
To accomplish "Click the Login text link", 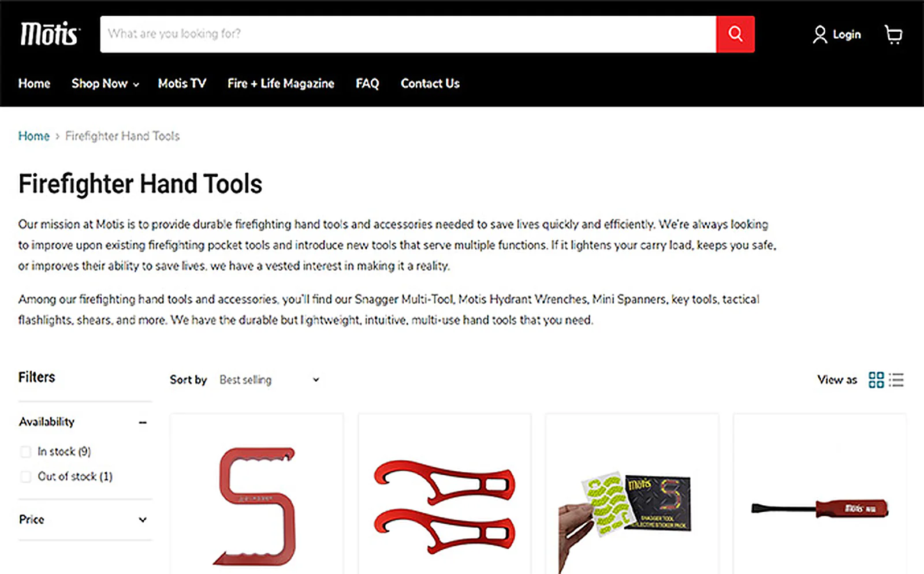I will point(847,35).
